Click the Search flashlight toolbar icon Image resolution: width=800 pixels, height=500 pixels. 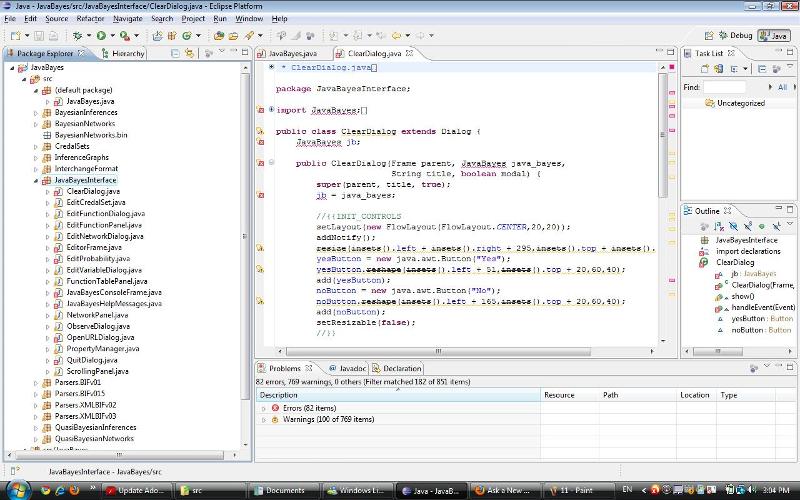(x=249, y=35)
